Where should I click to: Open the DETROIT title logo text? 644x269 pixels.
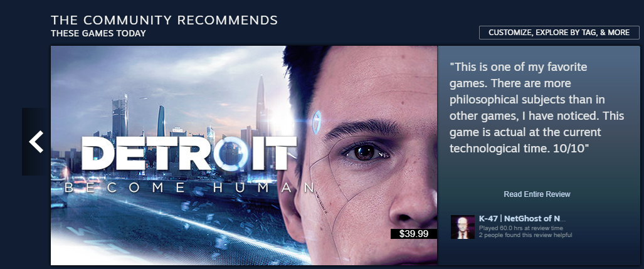[189, 153]
